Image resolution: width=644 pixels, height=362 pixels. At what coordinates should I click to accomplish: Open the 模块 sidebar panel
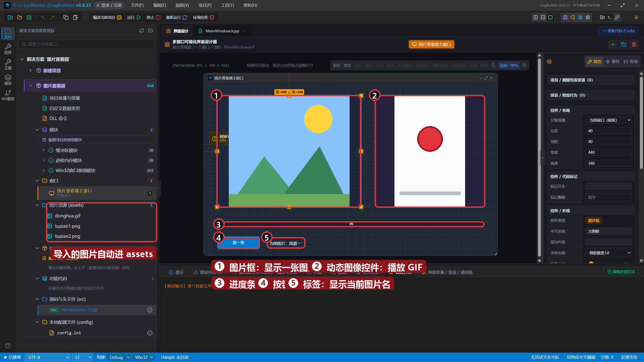click(x=8, y=80)
